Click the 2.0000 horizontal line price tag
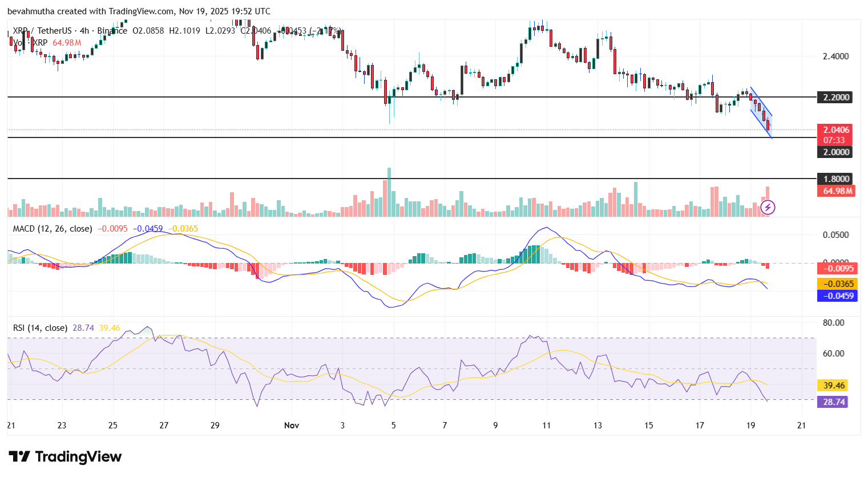Image resolution: width=868 pixels, height=478 pixels. coord(835,152)
